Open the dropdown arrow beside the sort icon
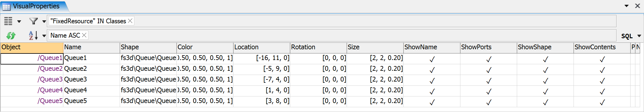Viewport: 644px width, 112px height. coord(44,36)
